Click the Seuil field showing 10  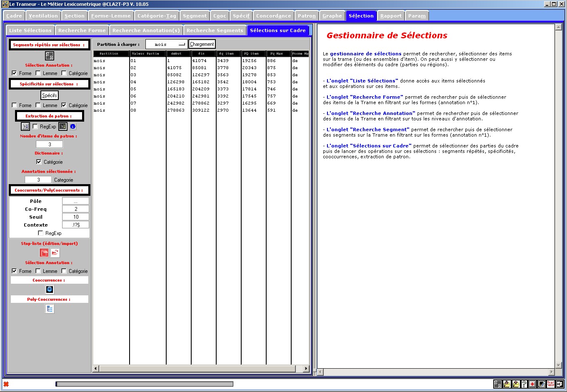[75, 217]
